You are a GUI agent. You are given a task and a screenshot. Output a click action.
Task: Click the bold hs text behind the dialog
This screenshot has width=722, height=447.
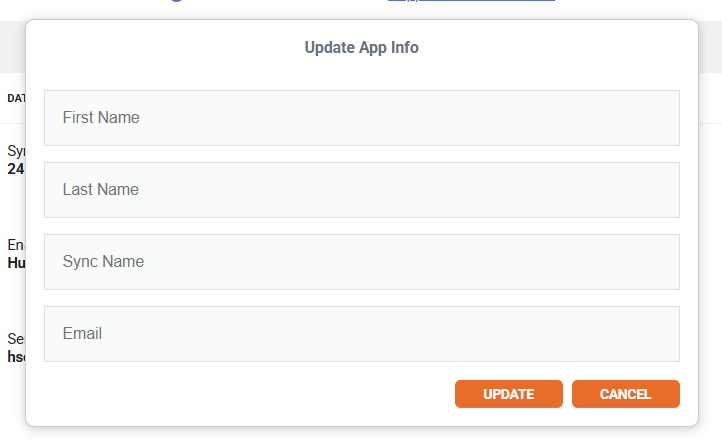[x=17, y=357]
